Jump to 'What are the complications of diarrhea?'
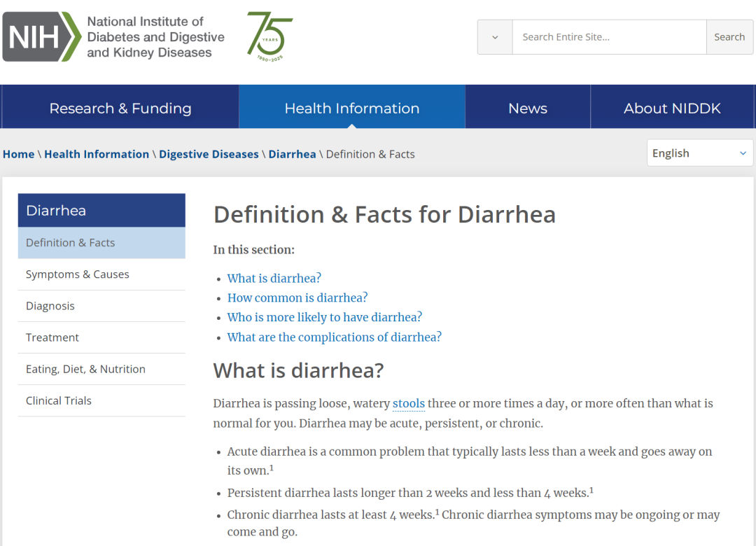Screen dimensions: 756x546 [x=334, y=337]
